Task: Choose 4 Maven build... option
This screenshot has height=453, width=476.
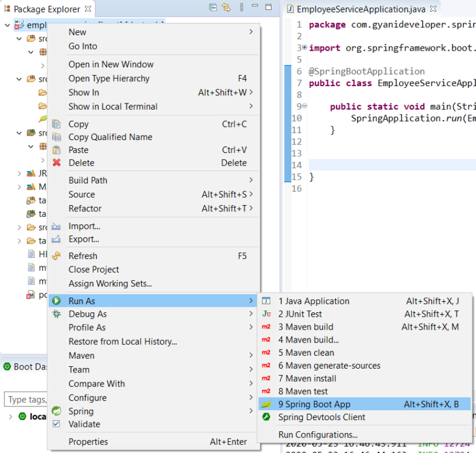Action: pyautogui.click(x=364, y=340)
